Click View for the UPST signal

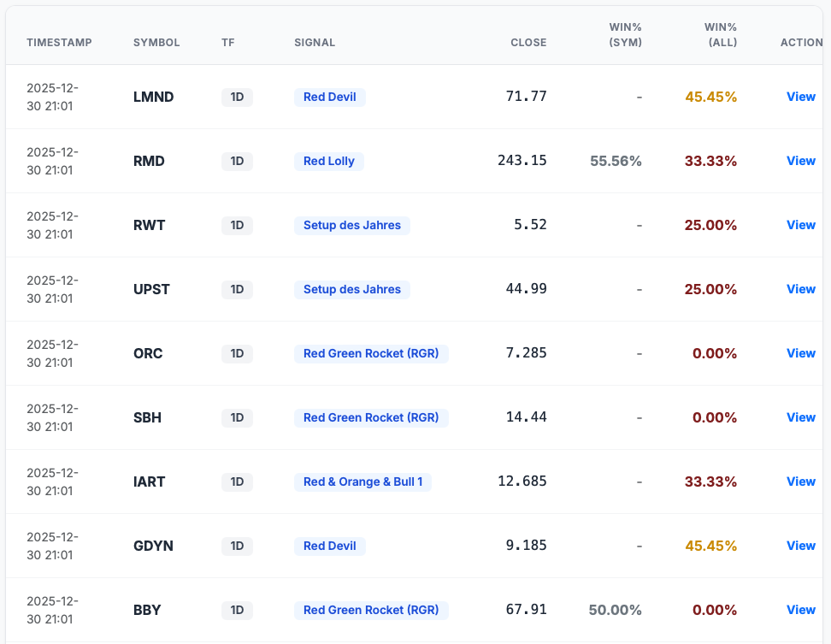tap(800, 289)
